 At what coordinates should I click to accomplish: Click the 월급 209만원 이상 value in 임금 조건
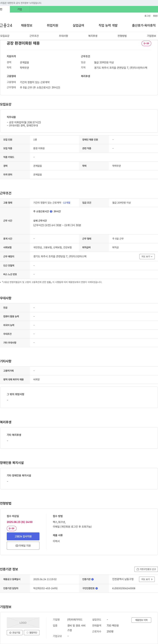(x=121, y=203)
